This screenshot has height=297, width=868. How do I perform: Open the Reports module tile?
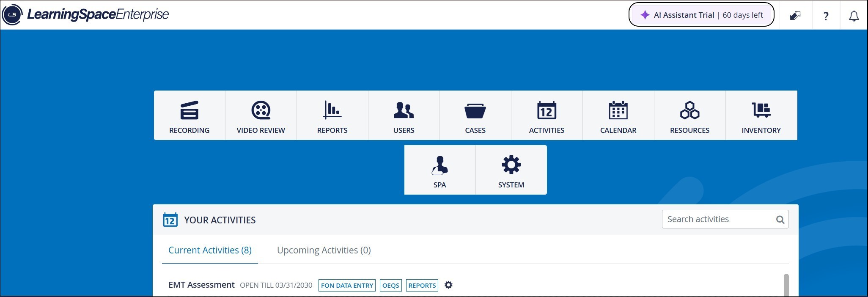coord(332,115)
